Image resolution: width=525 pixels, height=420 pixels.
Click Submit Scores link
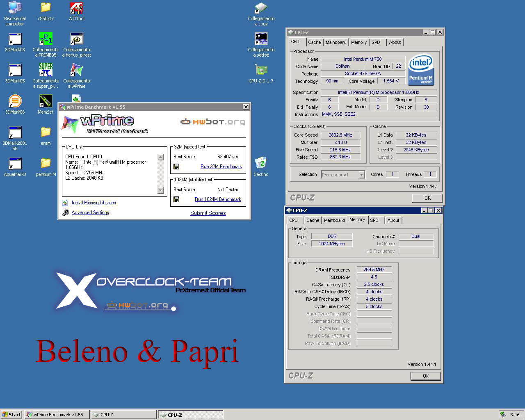208,213
